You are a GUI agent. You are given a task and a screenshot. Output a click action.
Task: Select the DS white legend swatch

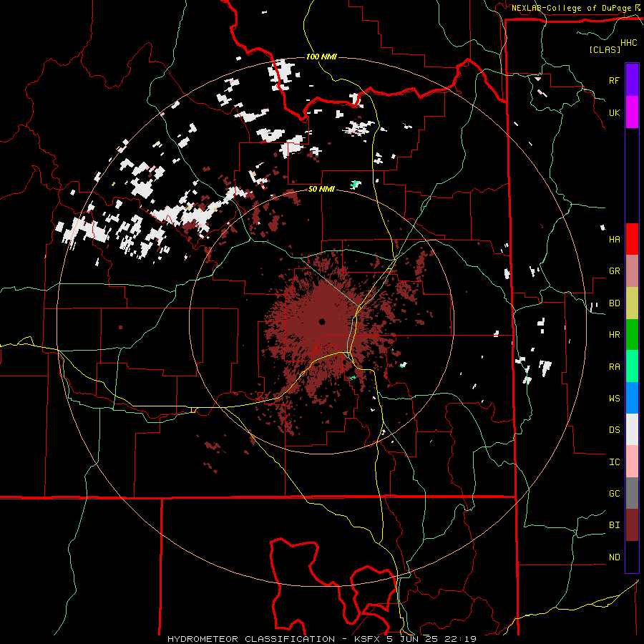(x=632, y=429)
